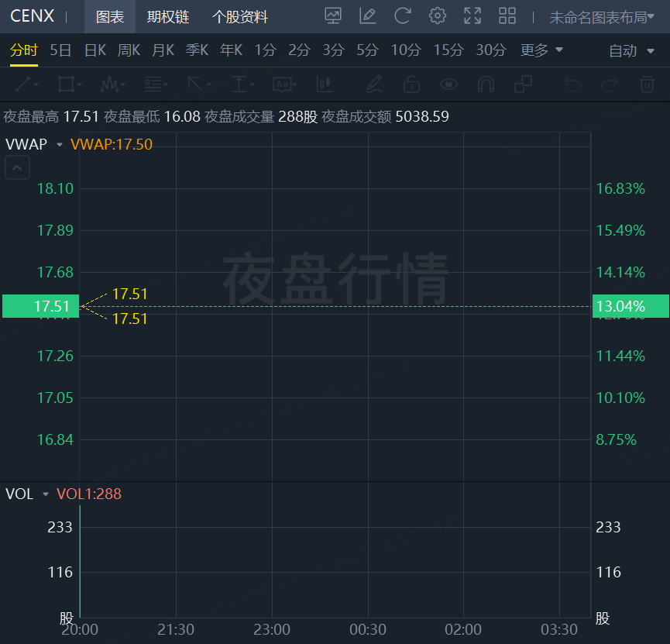Open the 未命名图表布局 layout menu
The width and height of the screenshot is (670, 644).
[602, 17]
